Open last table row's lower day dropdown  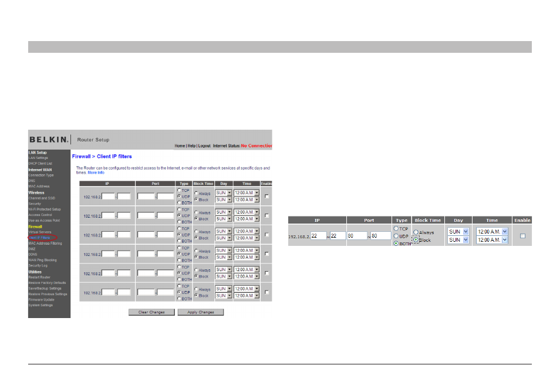[224, 296]
